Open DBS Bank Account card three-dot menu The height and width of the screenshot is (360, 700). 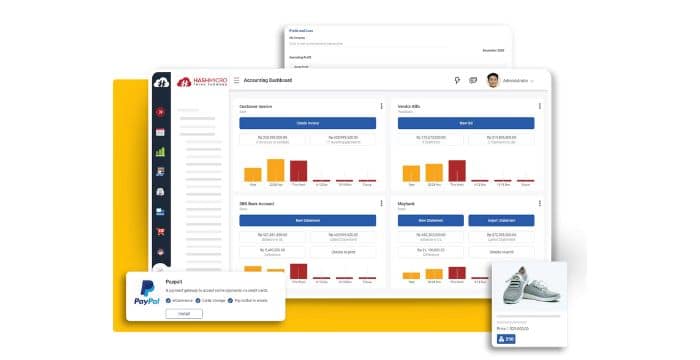click(381, 203)
